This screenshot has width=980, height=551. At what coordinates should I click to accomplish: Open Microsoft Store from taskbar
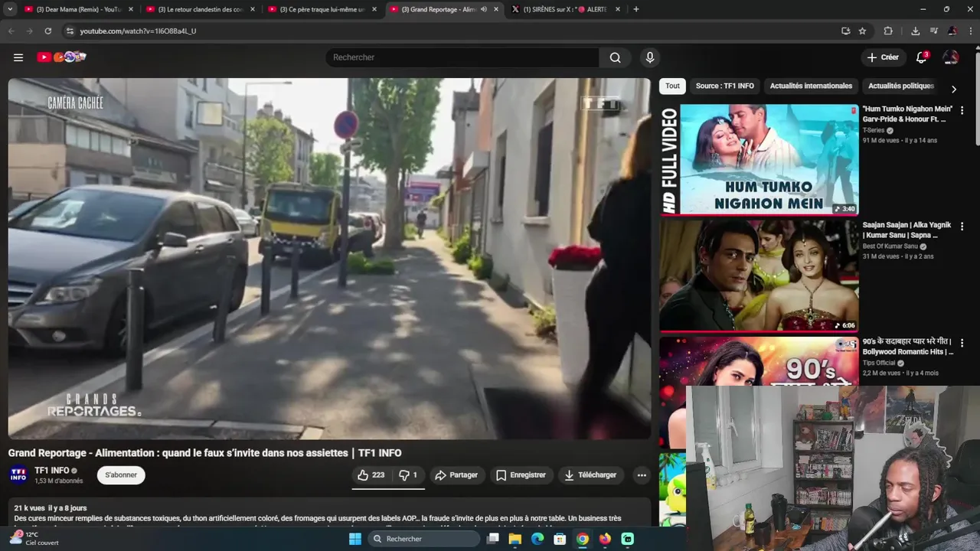(560, 539)
